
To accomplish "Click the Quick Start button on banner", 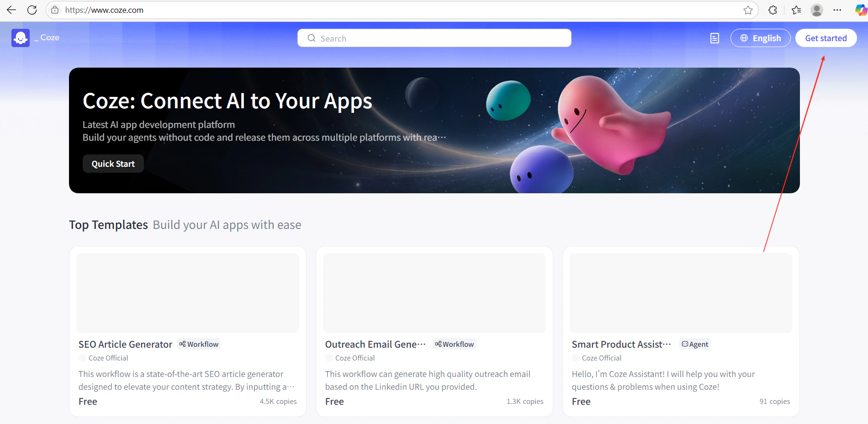I will click(x=113, y=164).
